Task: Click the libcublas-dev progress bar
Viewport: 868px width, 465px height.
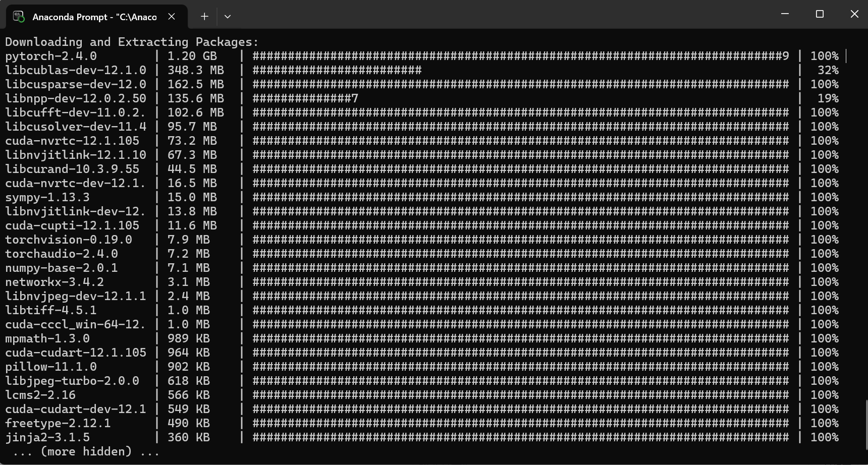Action: [x=337, y=70]
